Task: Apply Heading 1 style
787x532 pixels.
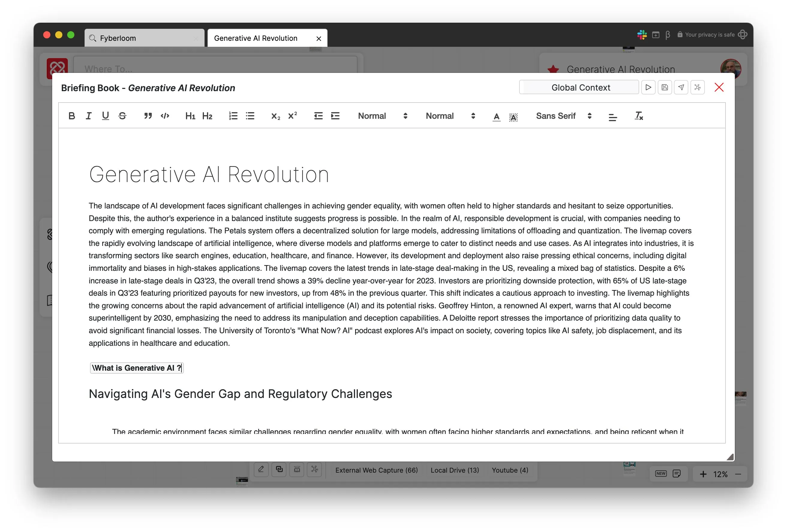Action: [190, 116]
